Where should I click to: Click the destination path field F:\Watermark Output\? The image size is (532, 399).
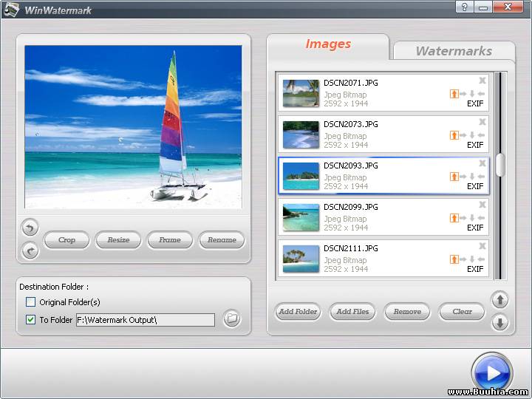pyautogui.click(x=146, y=320)
